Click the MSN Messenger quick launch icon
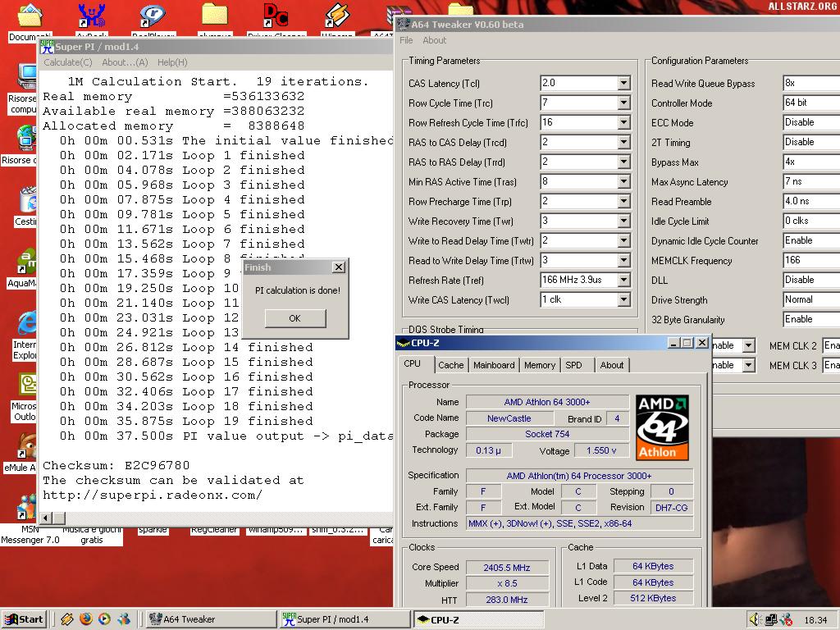Image resolution: width=840 pixels, height=630 pixels. 124,619
